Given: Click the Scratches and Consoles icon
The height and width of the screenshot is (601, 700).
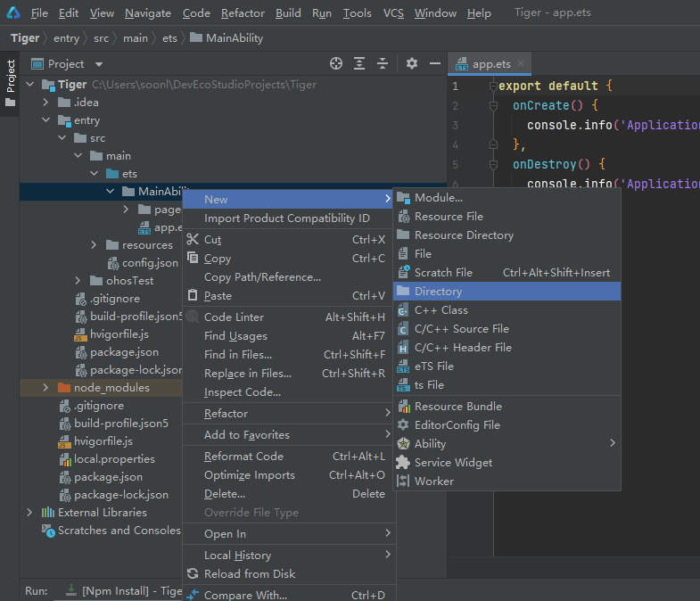Looking at the screenshot, I should coord(48,531).
